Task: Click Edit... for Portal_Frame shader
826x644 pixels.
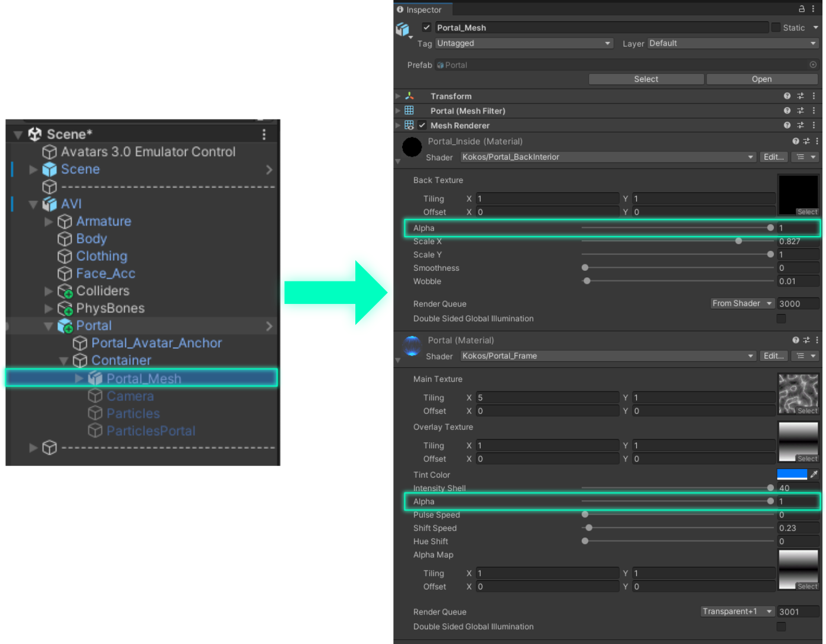Action: [x=773, y=356]
